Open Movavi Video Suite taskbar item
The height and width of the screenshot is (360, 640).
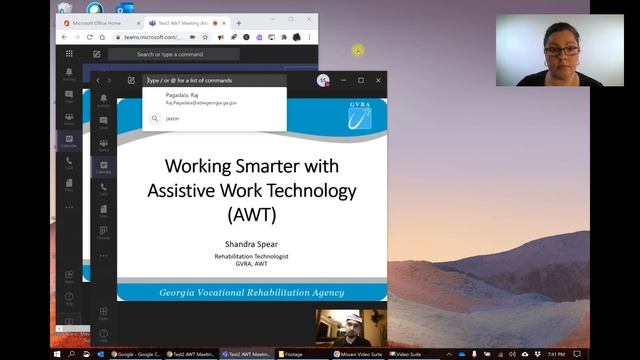point(358,354)
